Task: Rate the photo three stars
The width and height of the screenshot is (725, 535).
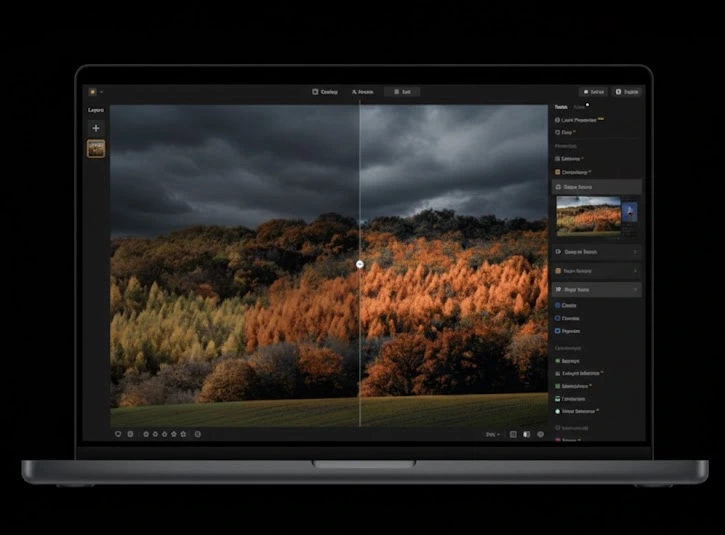Action: tap(165, 434)
